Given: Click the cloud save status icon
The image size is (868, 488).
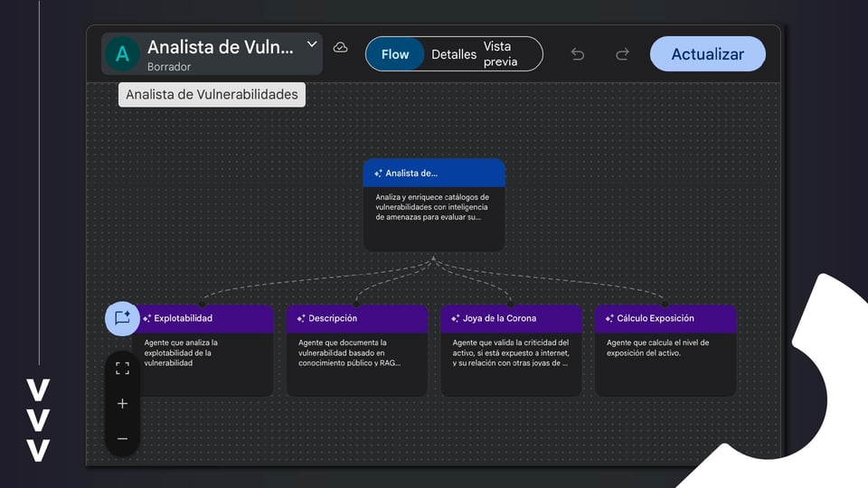Looking at the screenshot, I should (x=341, y=47).
